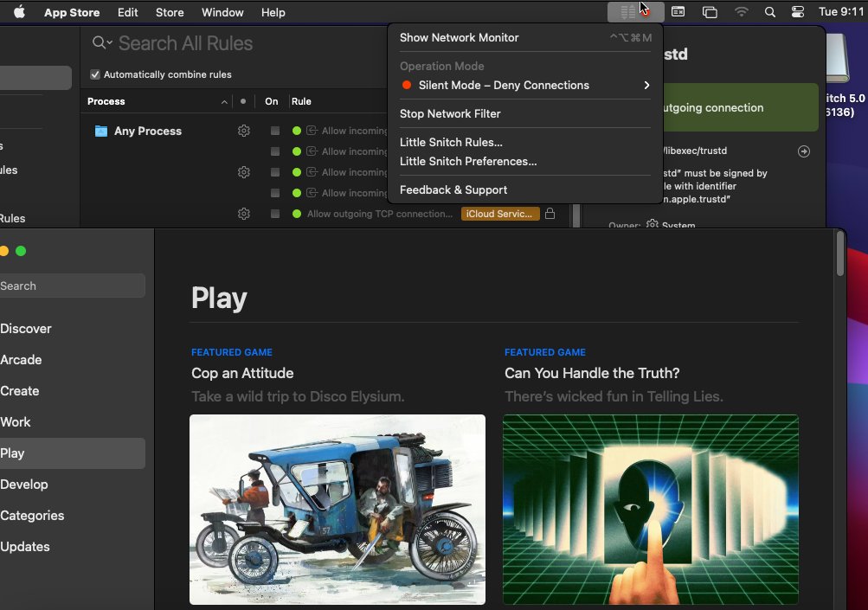This screenshot has width=868, height=610.
Task: Select the Any Process row label
Action: pyautogui.click(x=148, y=132)
